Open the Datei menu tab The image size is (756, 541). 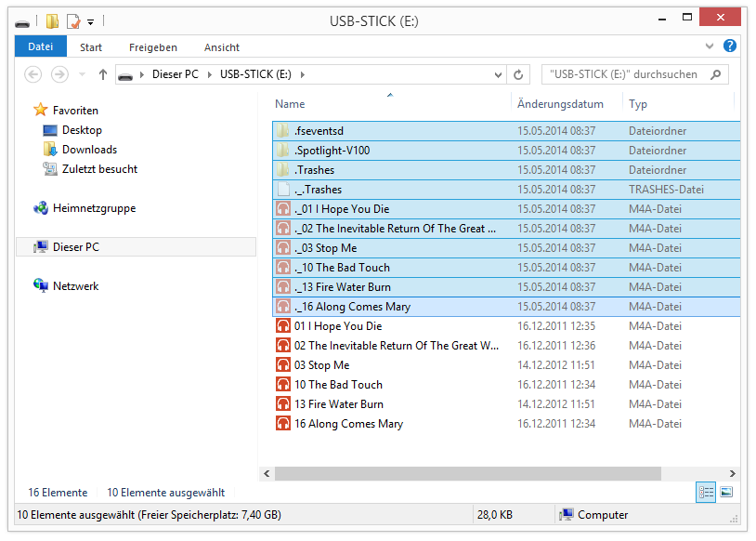click(x=41, y=46)
